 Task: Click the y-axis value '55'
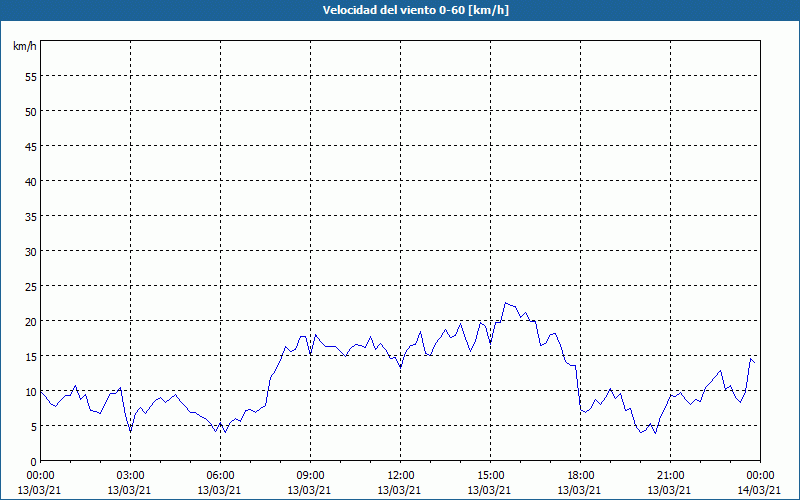pyautogui.click(x=31, y=76)
